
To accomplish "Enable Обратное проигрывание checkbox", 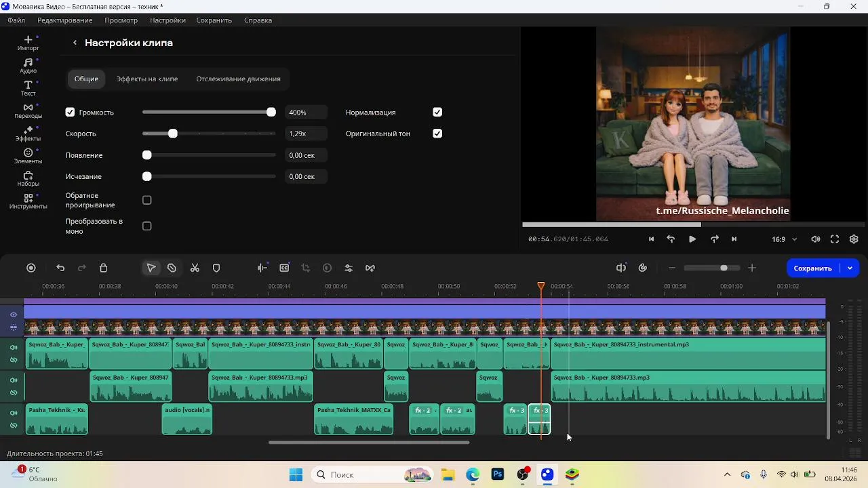I will tap(147, 201).
